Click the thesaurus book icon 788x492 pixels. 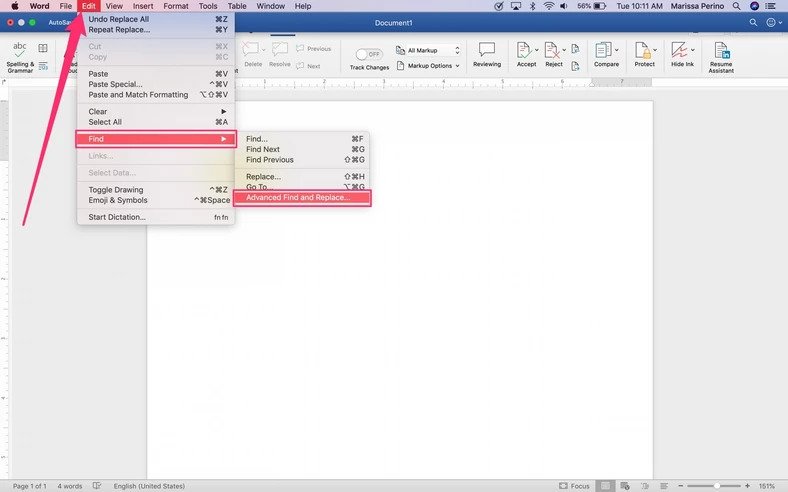coord(43,48)
